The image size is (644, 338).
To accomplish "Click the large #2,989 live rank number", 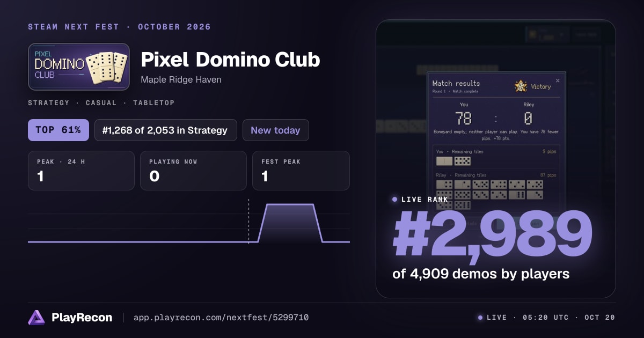I will tap(492, 233).
